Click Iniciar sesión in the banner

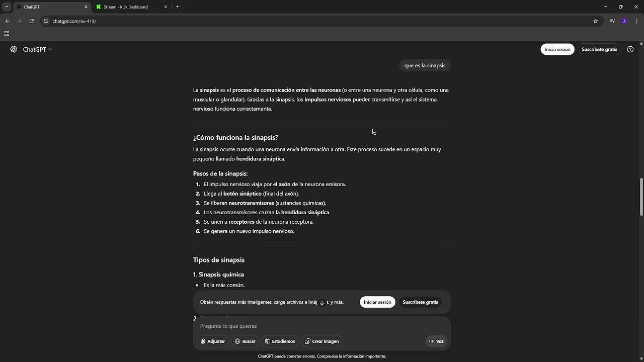377,302
